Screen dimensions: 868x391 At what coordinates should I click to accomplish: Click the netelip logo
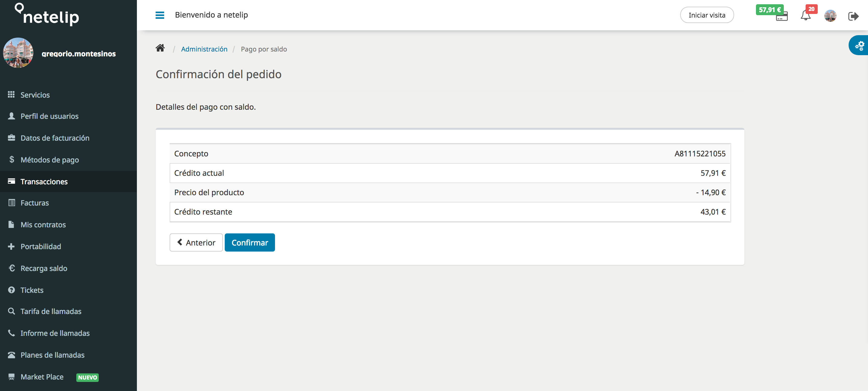(47, 14)
